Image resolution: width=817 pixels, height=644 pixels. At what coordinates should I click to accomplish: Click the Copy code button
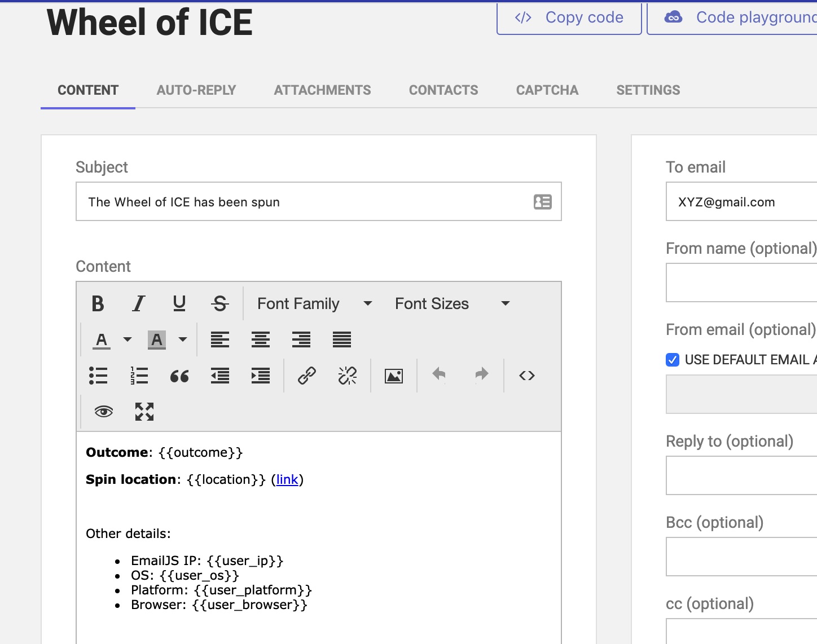click(569, 18)
